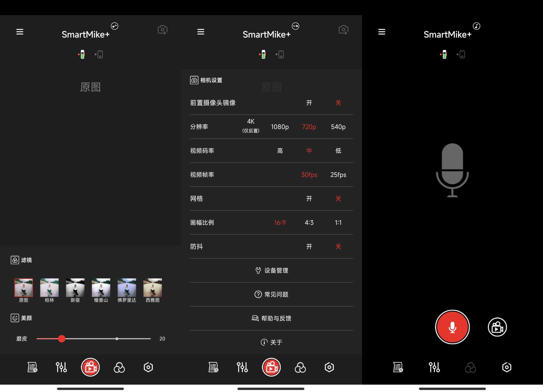
Task: Select 1080p resolution
Action: pyautogui.click(x=280, y=127)
